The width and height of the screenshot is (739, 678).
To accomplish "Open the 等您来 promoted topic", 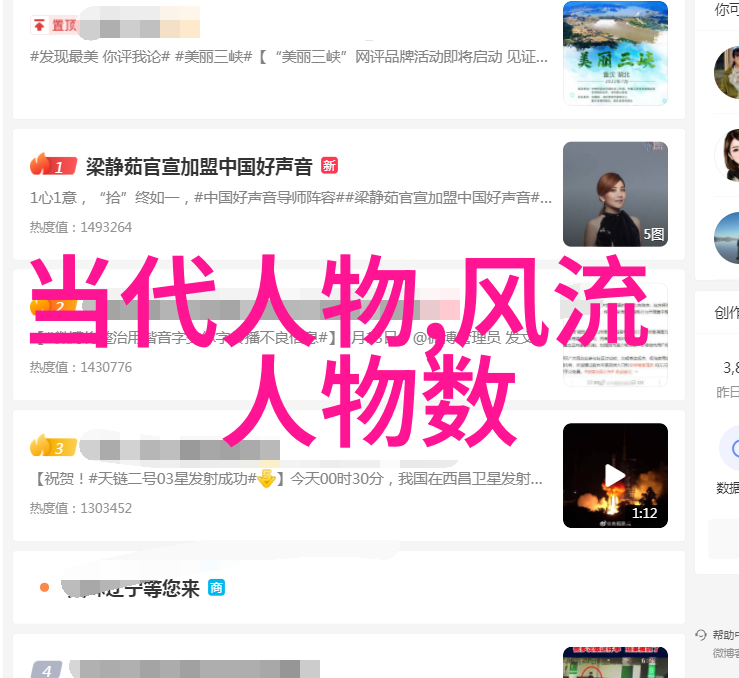I will 131,588.
